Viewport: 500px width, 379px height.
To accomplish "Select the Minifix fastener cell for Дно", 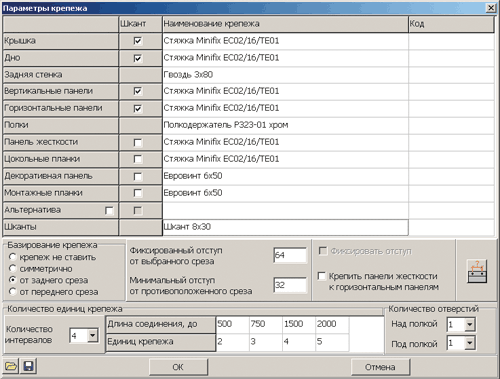I will tap(285, 58).
